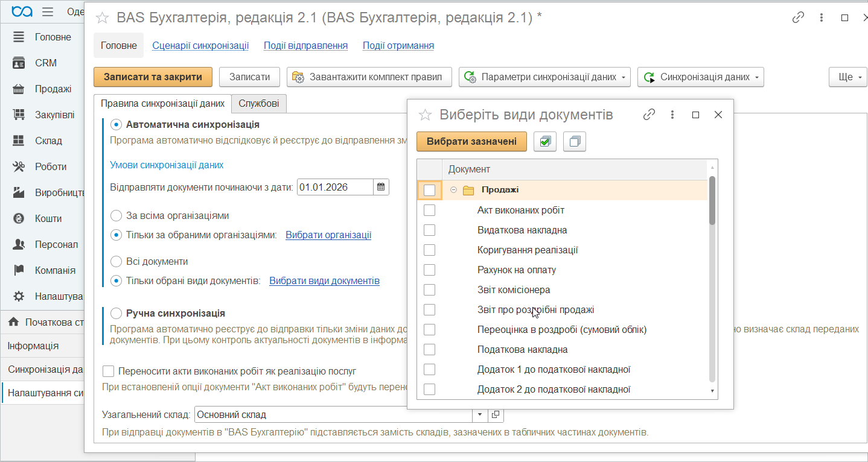The width and height of the screenshot is (868, 462).
Task: Click the uncheck-all icon in document dialog
Action: tap(574, 142)
